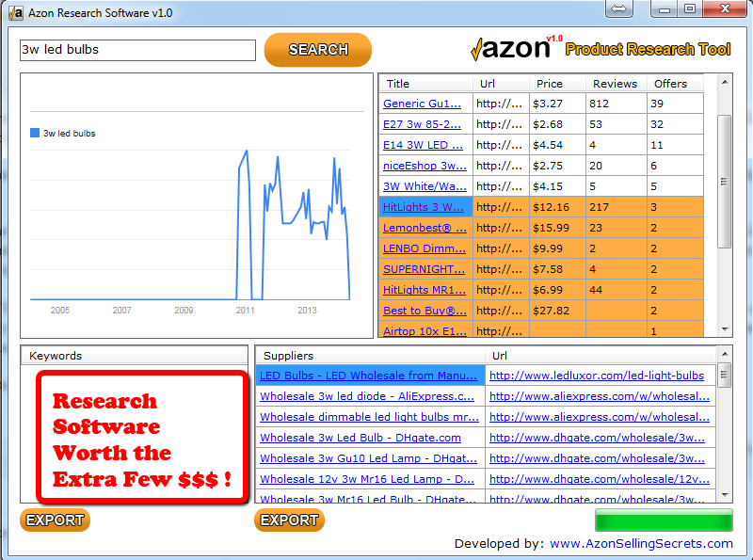
Task: Minimize the Azon Research Software window
Action: [x=665, y=8]
